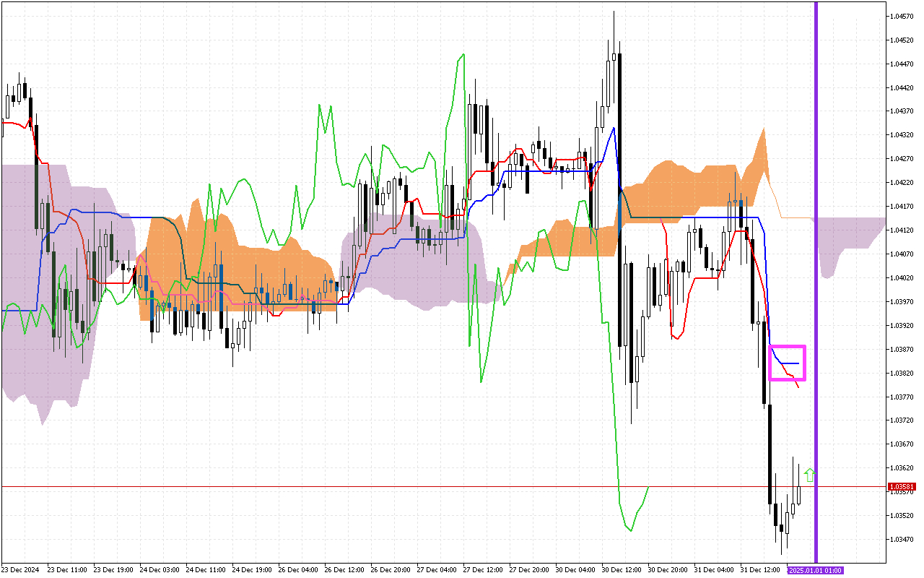Click the 1.04170 price axis label
924x578 pixels.
900,207
